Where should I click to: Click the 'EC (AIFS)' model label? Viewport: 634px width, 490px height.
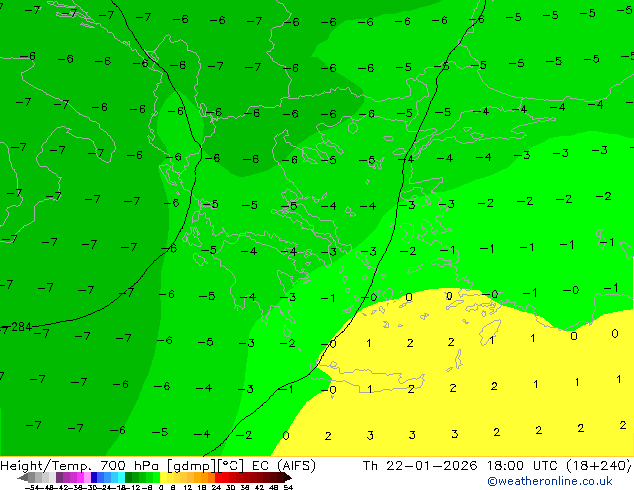point(283,465)
